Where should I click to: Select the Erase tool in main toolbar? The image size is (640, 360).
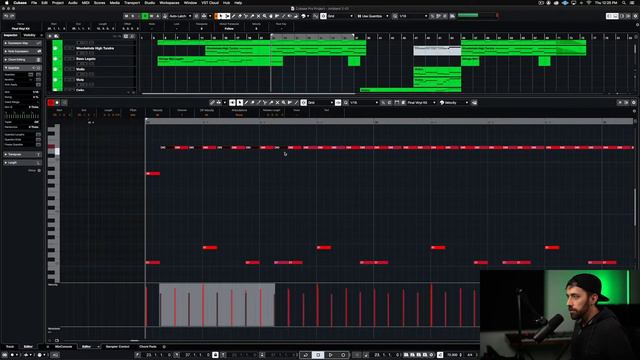[240, 16]
